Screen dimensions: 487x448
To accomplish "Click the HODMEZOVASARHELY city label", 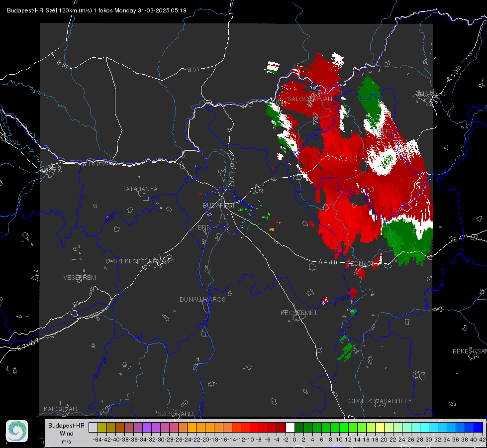I will [x=378, y=401].
